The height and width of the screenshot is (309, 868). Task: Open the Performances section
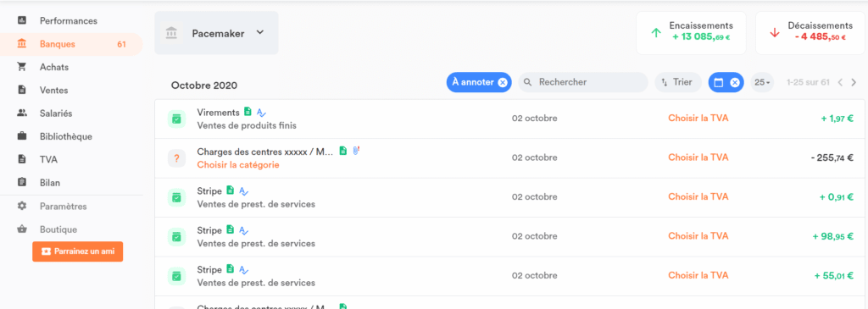[69, 21]
